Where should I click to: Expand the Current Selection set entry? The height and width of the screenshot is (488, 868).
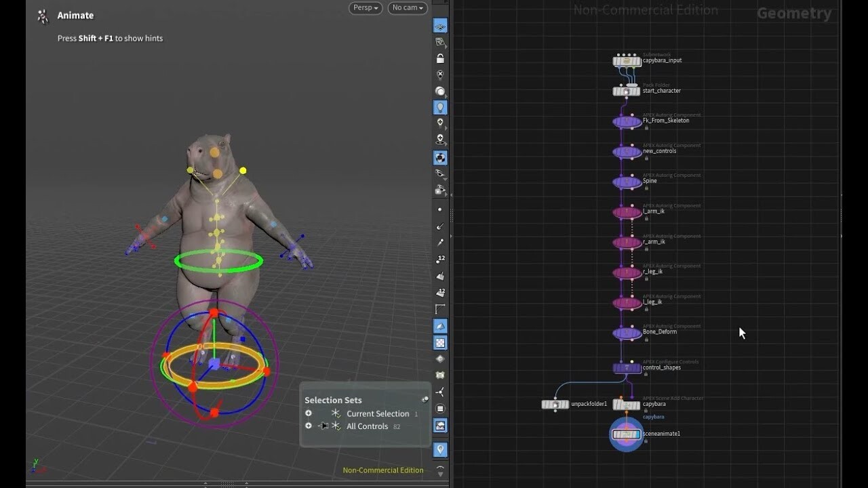[309, 413]
